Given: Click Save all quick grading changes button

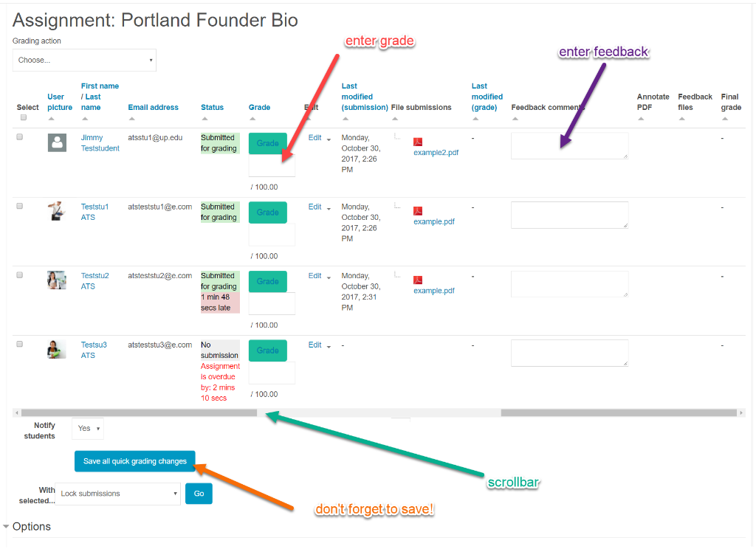Looking at the screenshot, I should click(135, 461).
